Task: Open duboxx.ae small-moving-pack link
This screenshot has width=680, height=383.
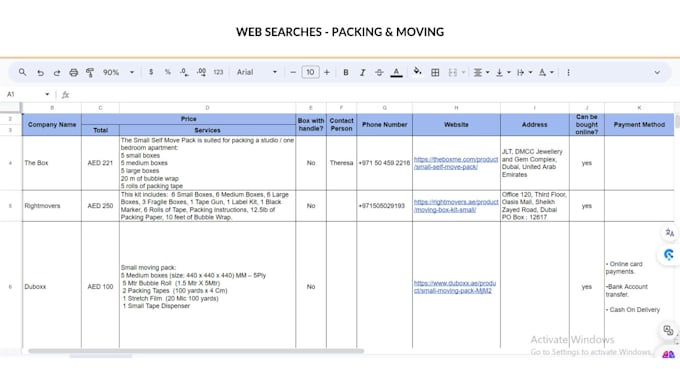Action: 454,287
